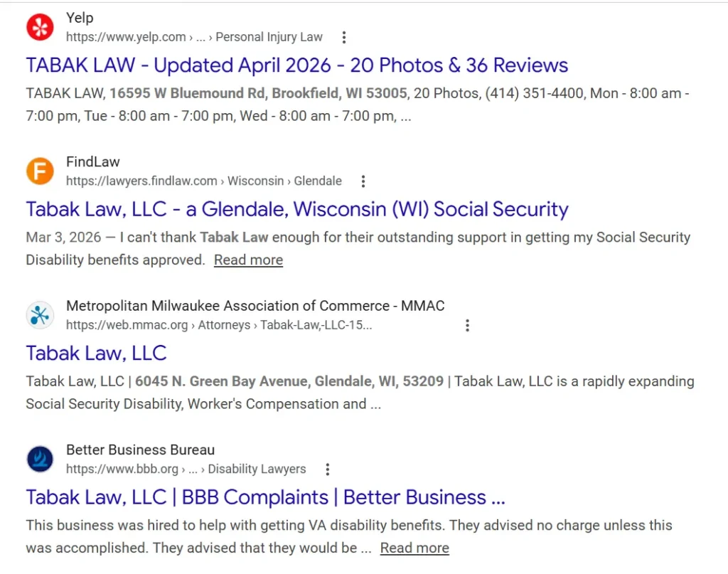Click Read more under the BBB snippet
This screenshot has width=728, height=574.
(x=414, y=548)
